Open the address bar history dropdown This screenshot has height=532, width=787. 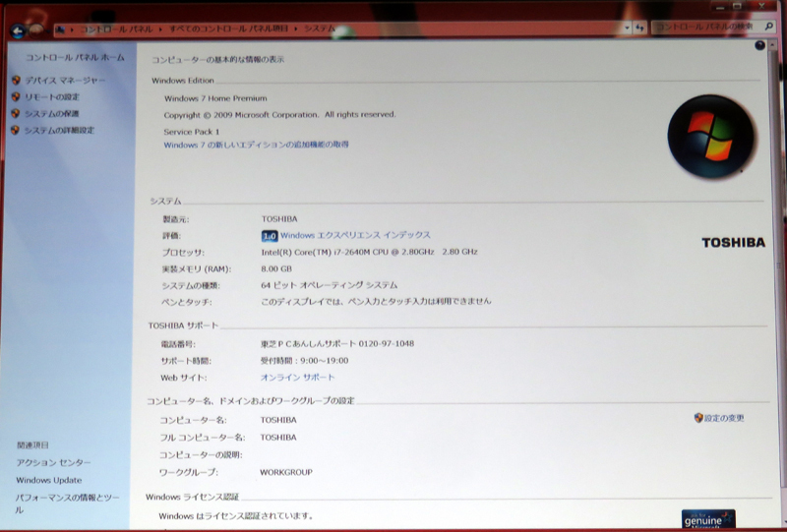627,29
